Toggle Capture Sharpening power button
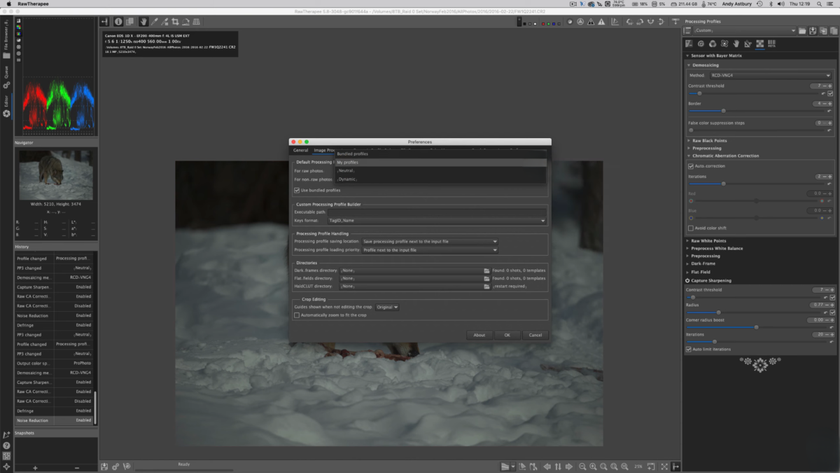This screenshot has width=840, height=473. coord(687,281)
